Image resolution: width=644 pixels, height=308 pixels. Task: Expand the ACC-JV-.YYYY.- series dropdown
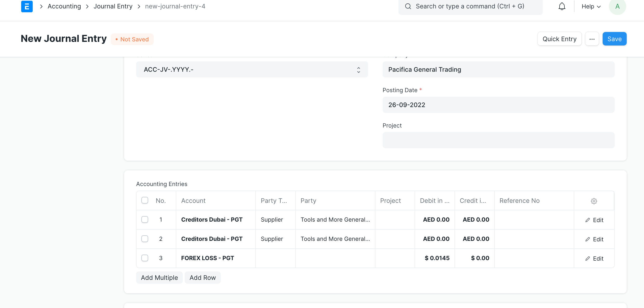(252, 70)
